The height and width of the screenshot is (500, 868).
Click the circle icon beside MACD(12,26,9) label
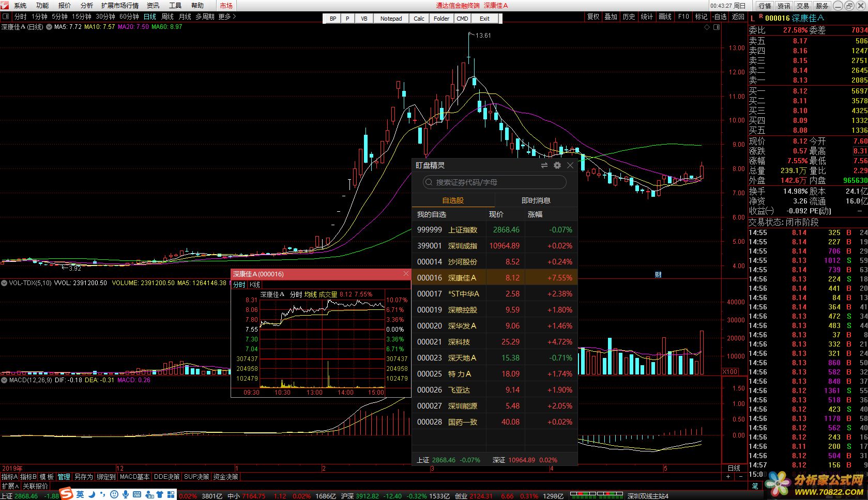4,380
